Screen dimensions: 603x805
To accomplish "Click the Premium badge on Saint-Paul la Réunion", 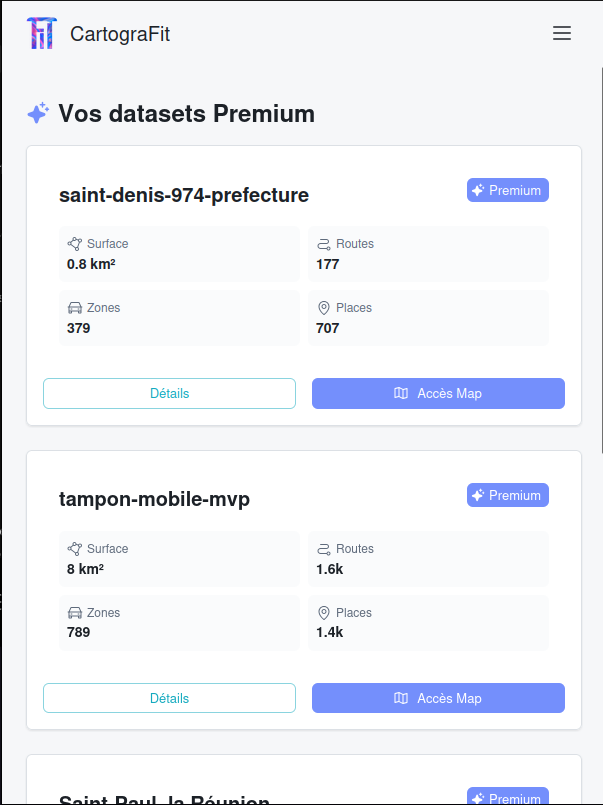I will [x=507, y=797].
